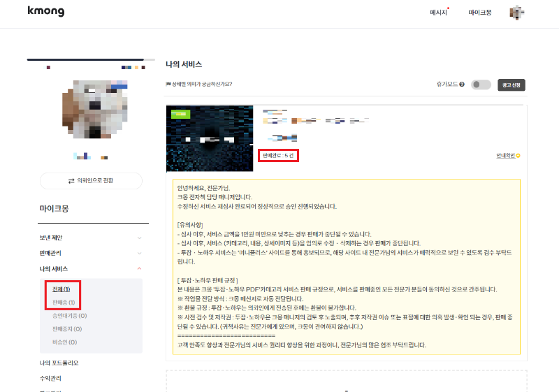Open the 메시지 messages menu
The width and height of the screenshot is (559, 392).
pyautogui.click(x=439, y=13)
